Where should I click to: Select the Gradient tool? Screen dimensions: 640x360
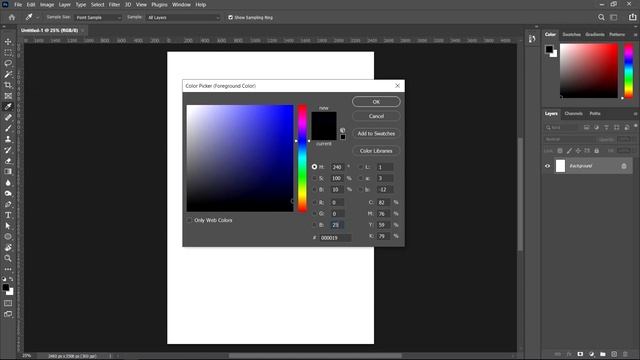click(x=8, y=171)
